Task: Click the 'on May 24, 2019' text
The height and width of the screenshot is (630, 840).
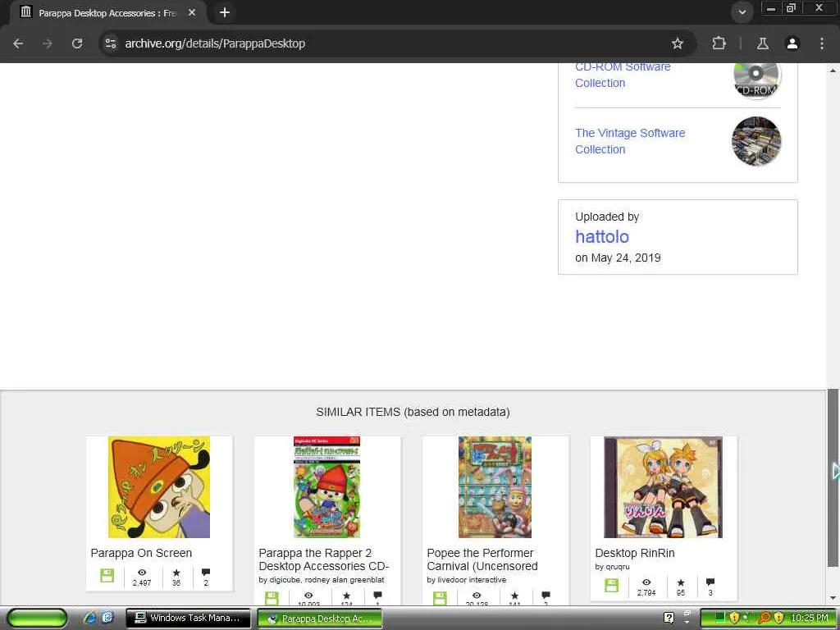Action: click(618, 258)
